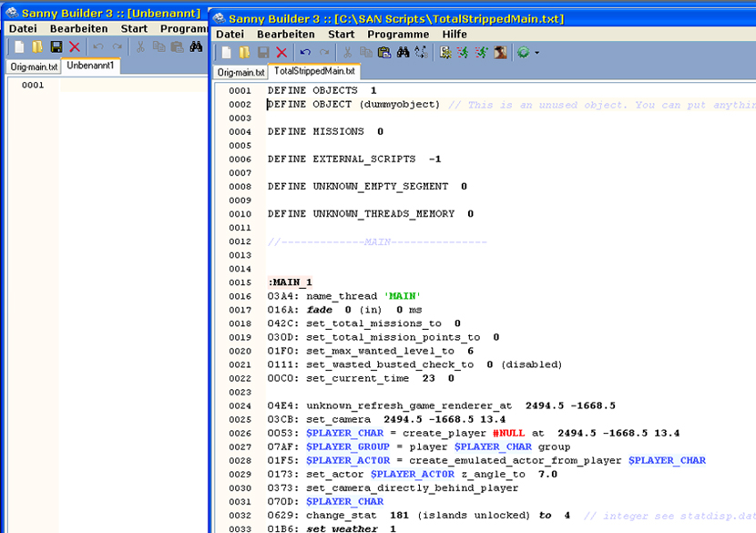
Task: Switch to Orig-main.txt tab in TotalStrippedMain window
Action: click(241, 72)
